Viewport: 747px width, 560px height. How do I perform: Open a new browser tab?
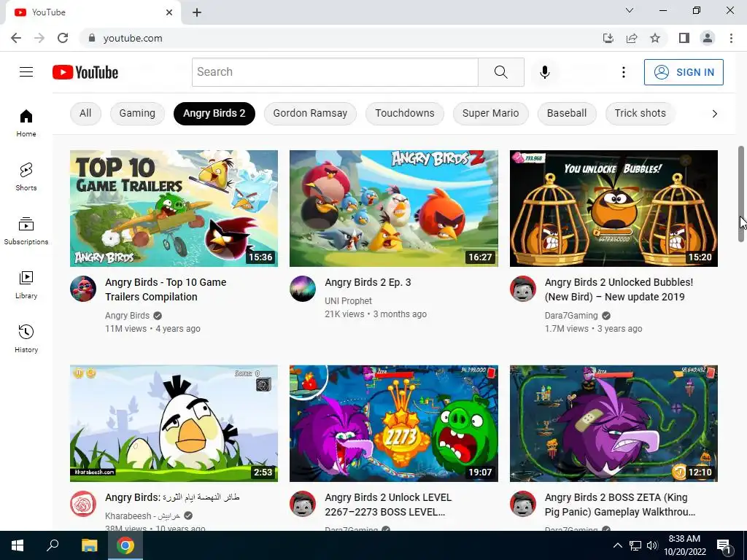[197, 13]
